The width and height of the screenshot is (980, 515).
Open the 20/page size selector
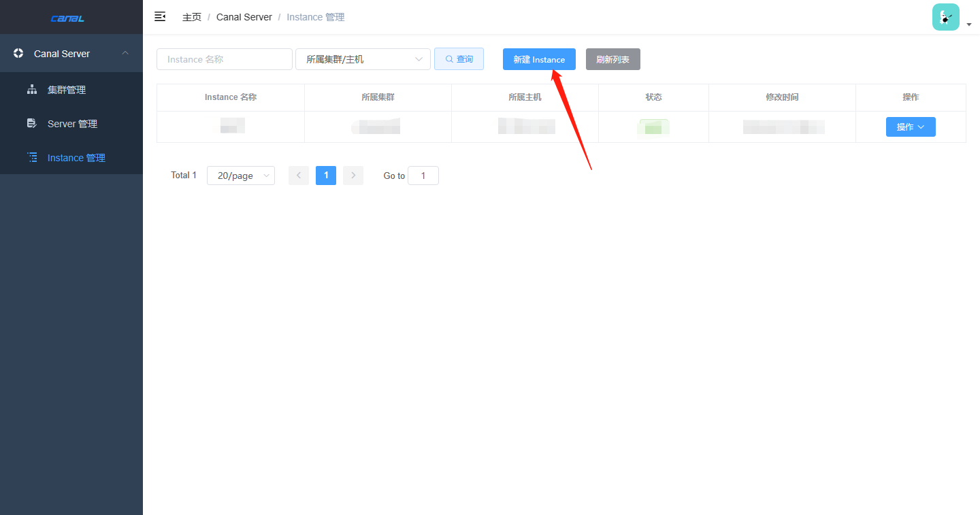[241, 176]
